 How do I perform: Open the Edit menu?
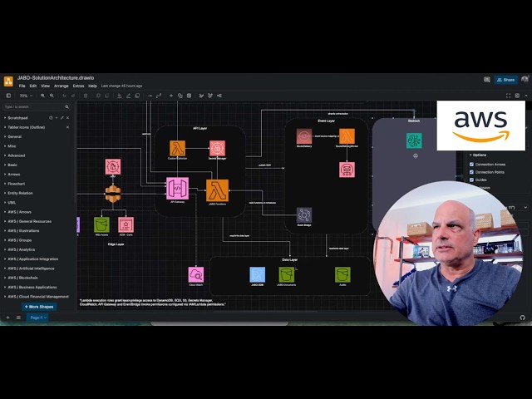(33, 86)
